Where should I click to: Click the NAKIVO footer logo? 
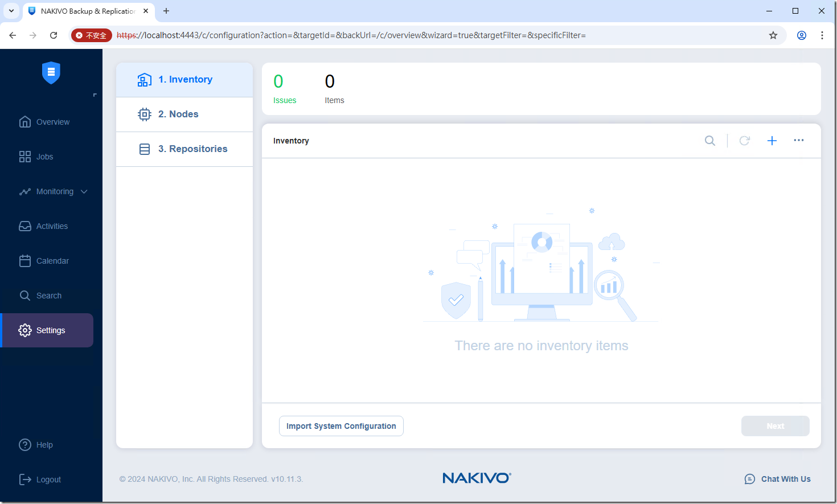point(477,478)
